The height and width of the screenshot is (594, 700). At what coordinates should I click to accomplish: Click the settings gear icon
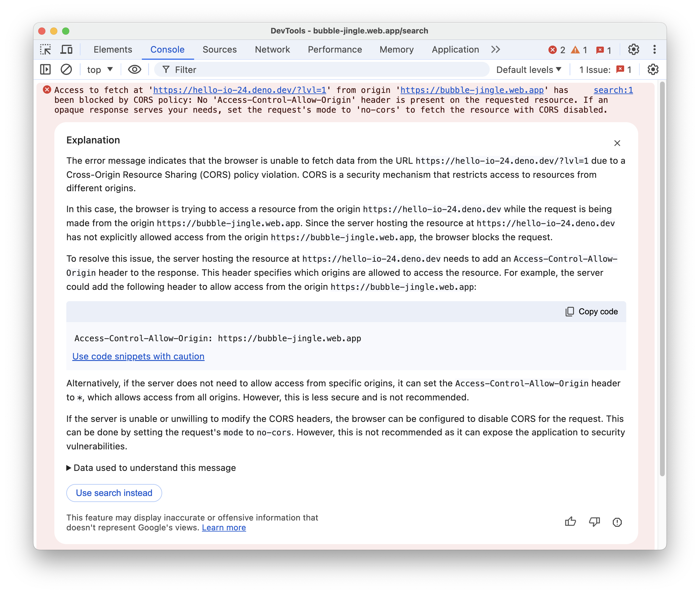633,49
